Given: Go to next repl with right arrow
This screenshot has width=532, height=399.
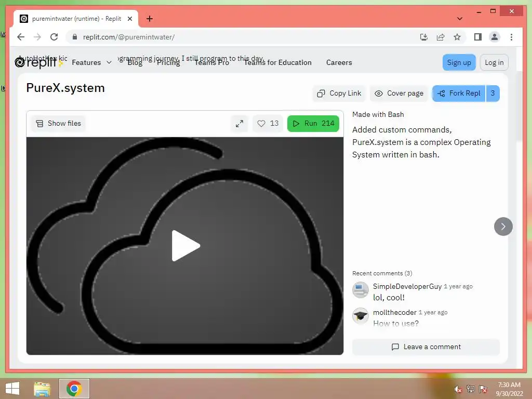Looking at the screenshot, I should pyautogui.click(x=503, y=227).
